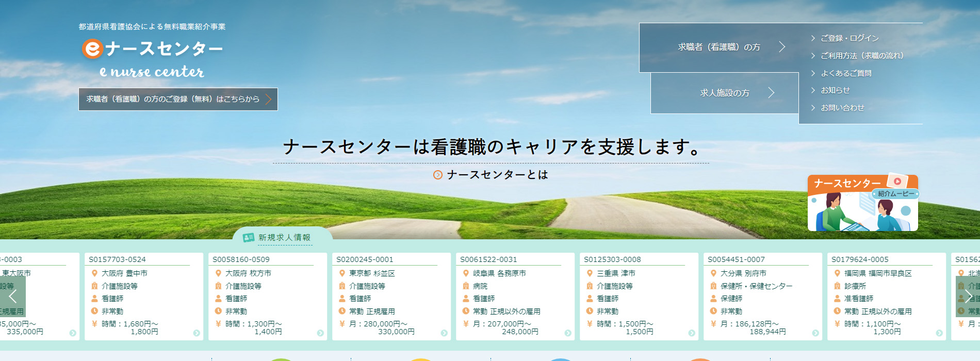980x361 pixels.
Task: Click the eナースセンター logo
Action: (x=152, y=58)
